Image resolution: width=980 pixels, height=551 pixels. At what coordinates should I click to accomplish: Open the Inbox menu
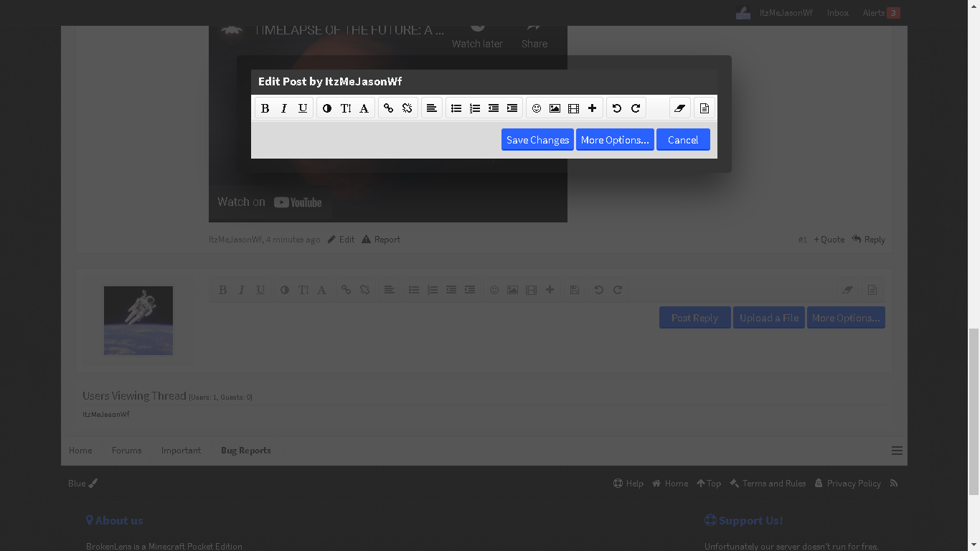tap(837, 13)
